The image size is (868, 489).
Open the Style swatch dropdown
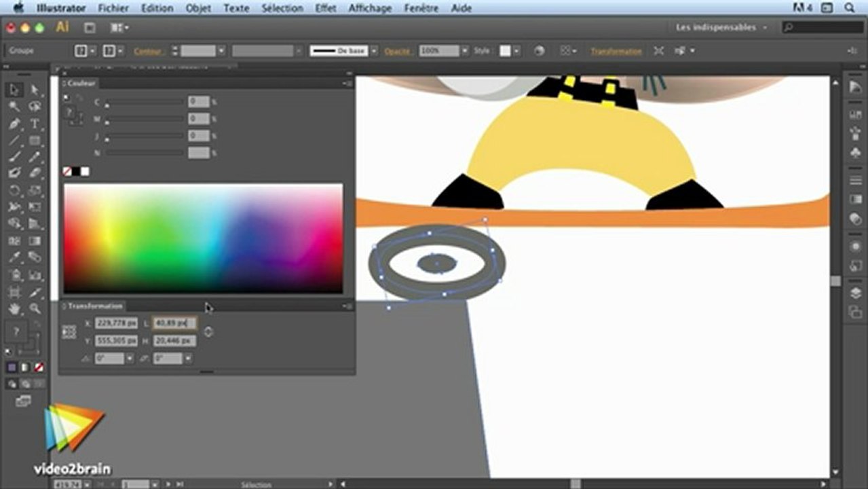(x=516, y=51)
